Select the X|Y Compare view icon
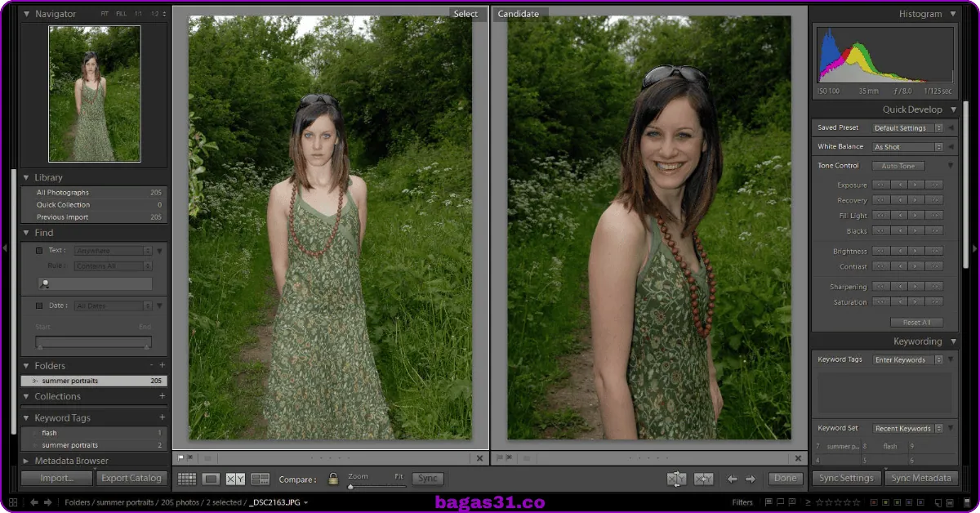980x513 pixels. [x=235, y=479]
